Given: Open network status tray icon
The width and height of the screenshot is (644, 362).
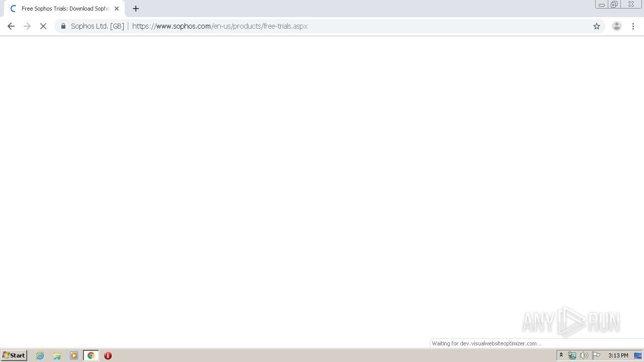Looking at the screenshot, I should pos(572,355).
